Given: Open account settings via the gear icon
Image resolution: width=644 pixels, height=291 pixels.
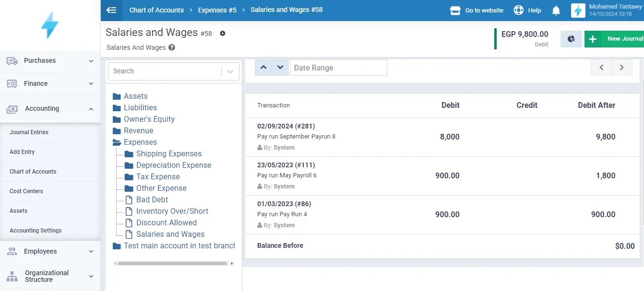Looking at the screenshot, I should click(222, 34).
